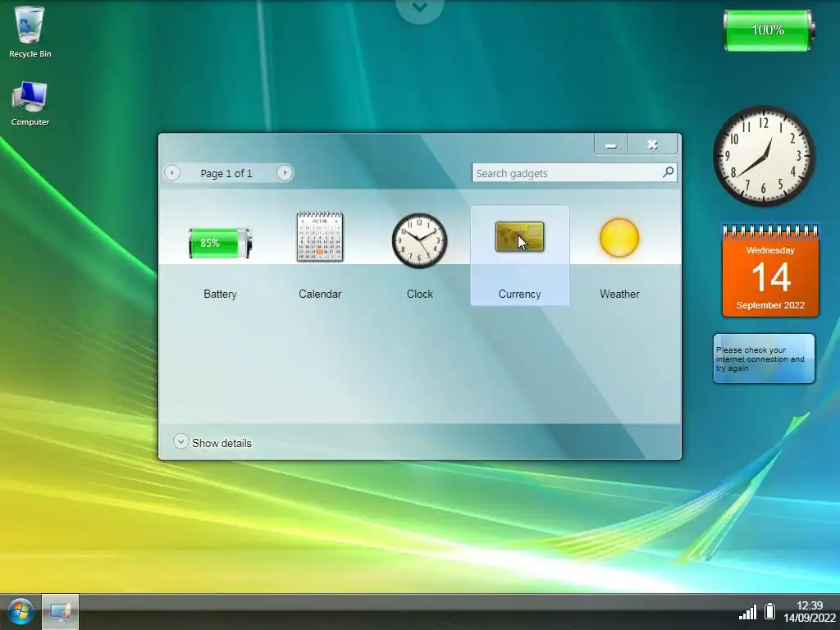Screen dimensions: 840x630
Task: Click the 'Battery' gadget label
Action: (220, 294)
